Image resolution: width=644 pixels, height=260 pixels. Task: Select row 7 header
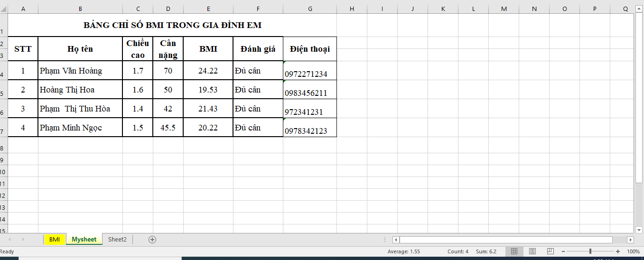click(x=4, y=127)
